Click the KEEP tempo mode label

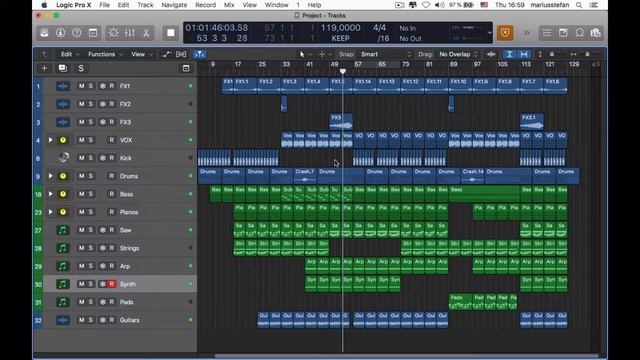pyautogui.click(x=340, y=38)
